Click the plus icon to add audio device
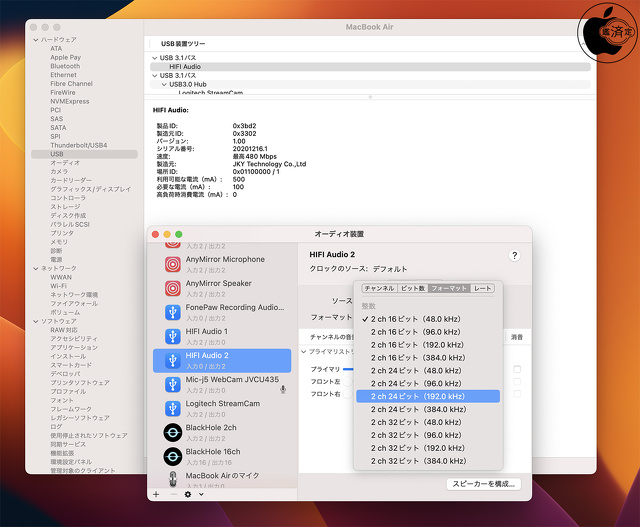The width and height of the screenshot is (640, 527). [156, 494]
